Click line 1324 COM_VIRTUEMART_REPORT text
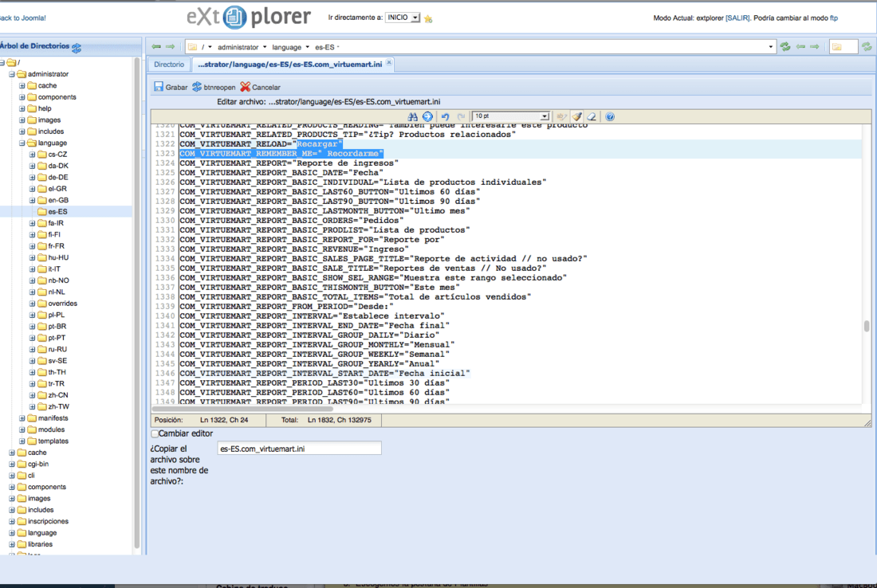Viewport: 877px width, 588px height. (x=289, y=163)
